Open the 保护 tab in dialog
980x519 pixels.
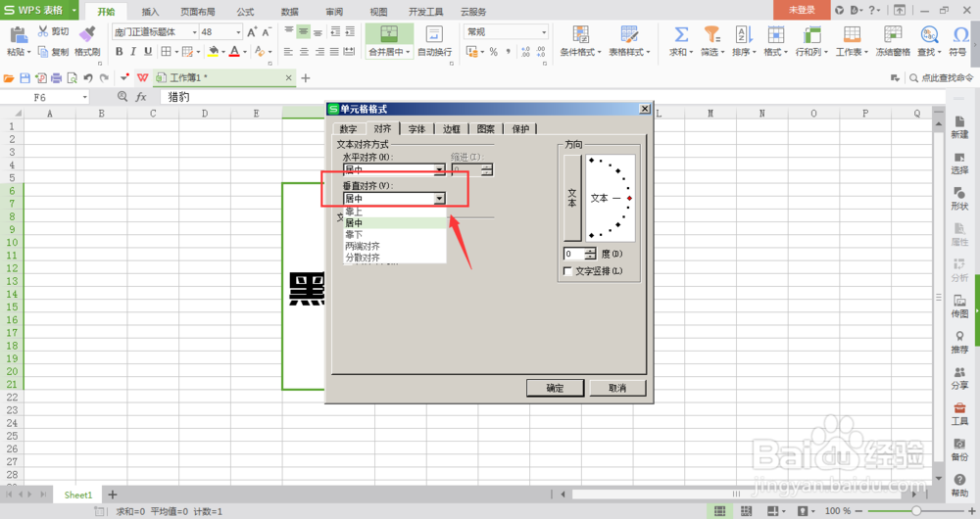click(x=520, y=128)
